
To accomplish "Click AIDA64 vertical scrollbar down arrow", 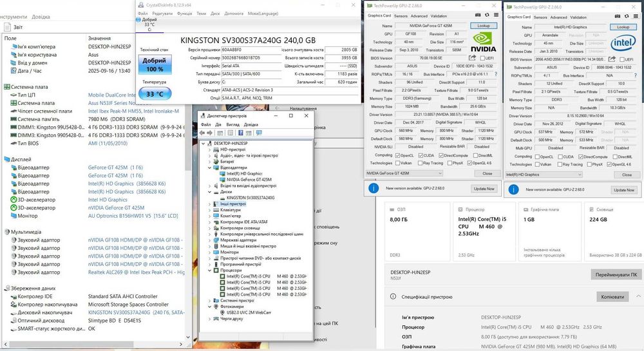I will [x=188, y=337].
